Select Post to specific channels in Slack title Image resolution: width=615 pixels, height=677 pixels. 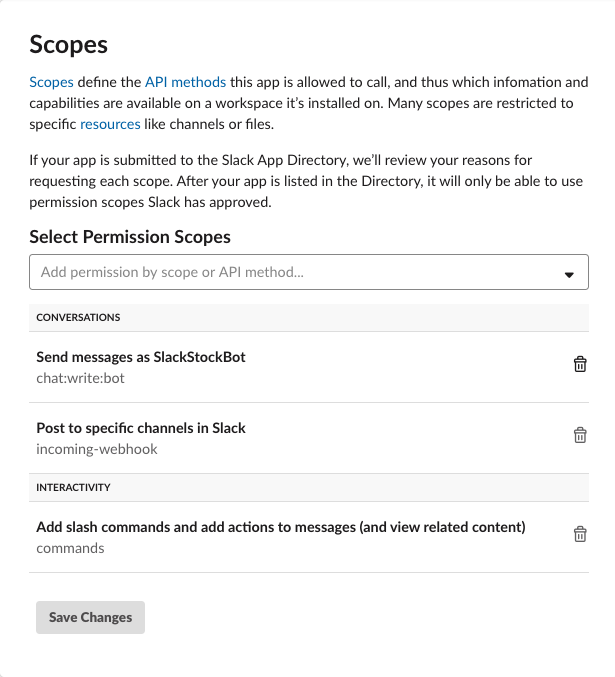tap(141, 428)
